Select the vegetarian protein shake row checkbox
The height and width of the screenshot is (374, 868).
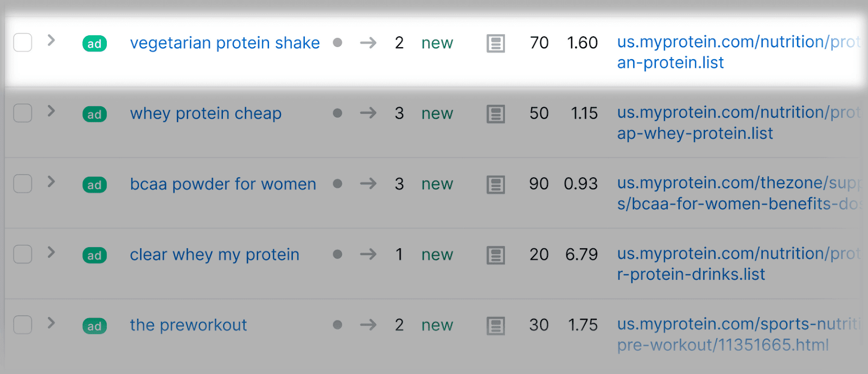[x=23, y=42]
